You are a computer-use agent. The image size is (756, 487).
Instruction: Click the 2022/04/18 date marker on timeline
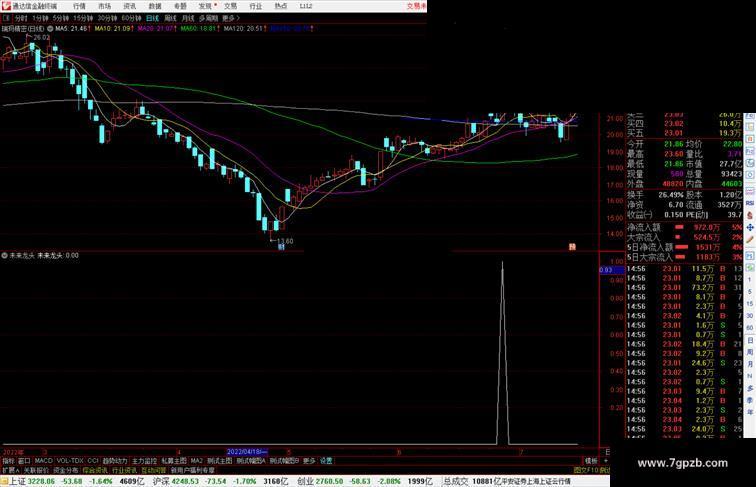(x=246, y=452)
